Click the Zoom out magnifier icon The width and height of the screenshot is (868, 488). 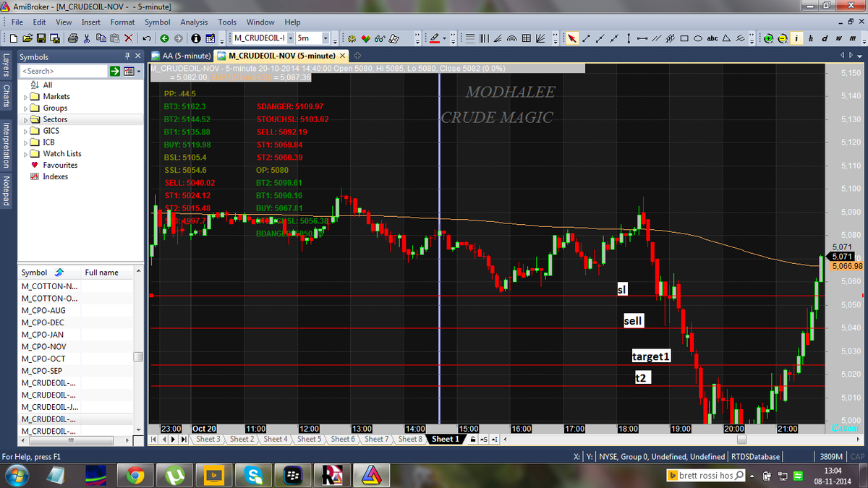[783, 38]
